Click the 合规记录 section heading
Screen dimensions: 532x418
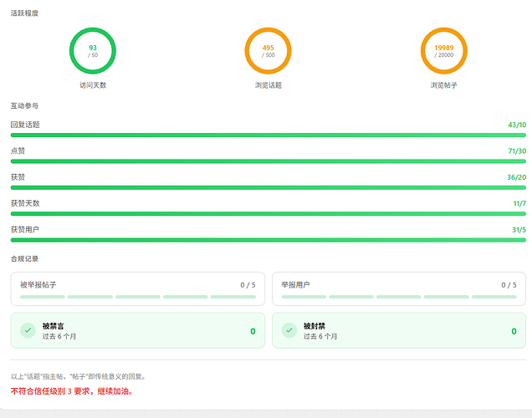pyautogui.click(x=24, y=258)
